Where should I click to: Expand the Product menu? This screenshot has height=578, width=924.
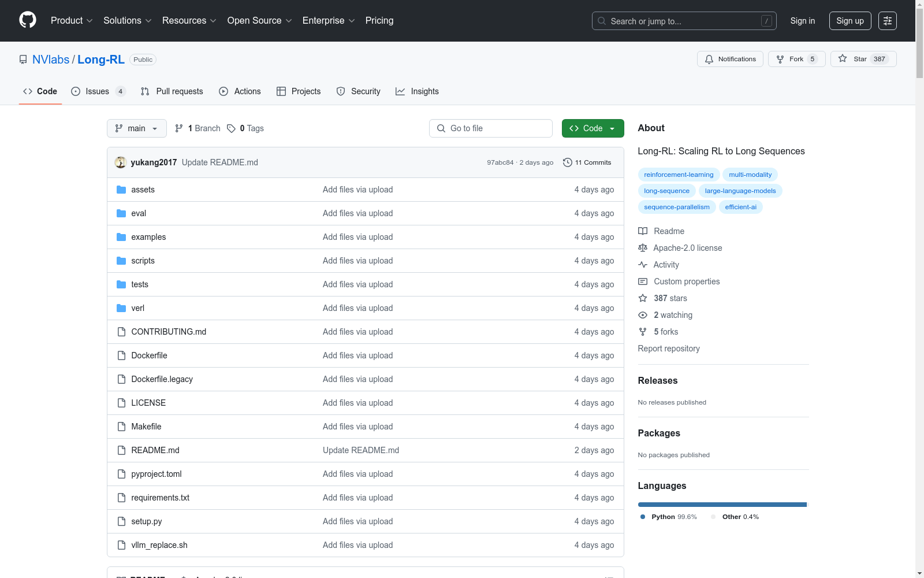pyautogui.click(x=72, y=20)
